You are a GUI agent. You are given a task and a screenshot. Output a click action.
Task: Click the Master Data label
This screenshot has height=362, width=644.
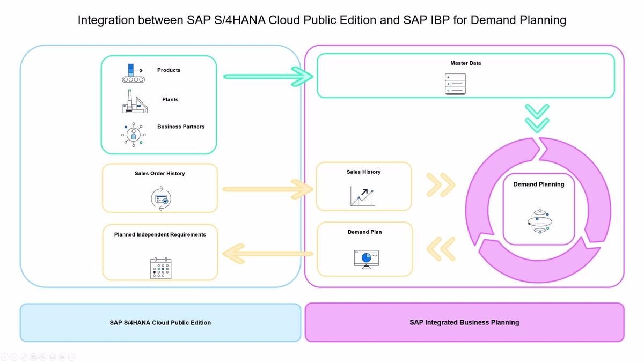pyautogui.click(x=466, y=63)
